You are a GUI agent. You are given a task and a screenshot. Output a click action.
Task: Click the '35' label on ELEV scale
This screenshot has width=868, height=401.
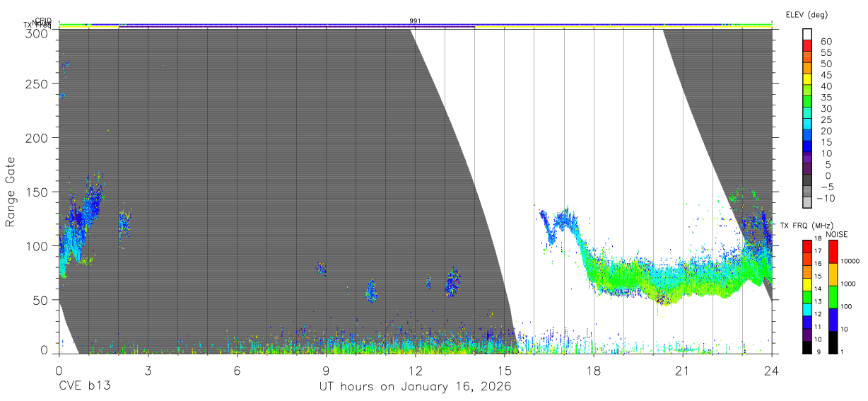[x=826, y=98]
